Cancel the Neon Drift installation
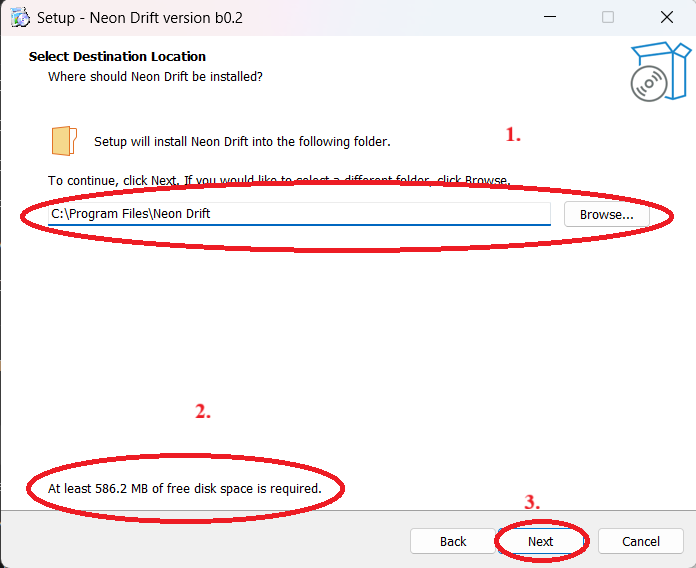 [640, 541]
